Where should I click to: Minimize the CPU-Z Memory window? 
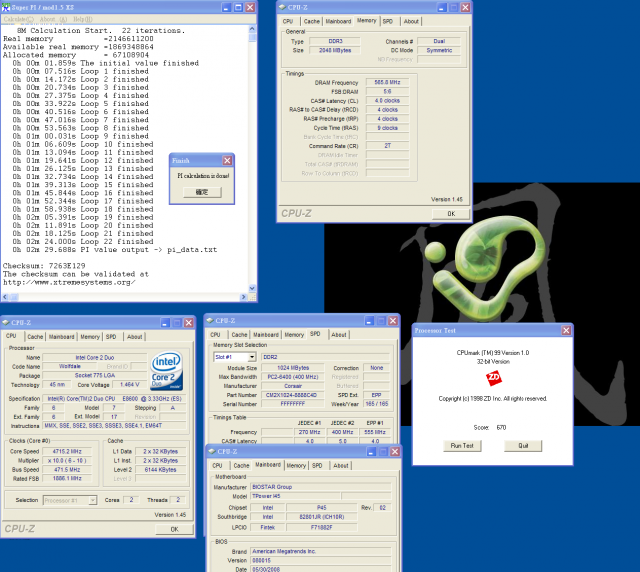click(x=442, y=7)
